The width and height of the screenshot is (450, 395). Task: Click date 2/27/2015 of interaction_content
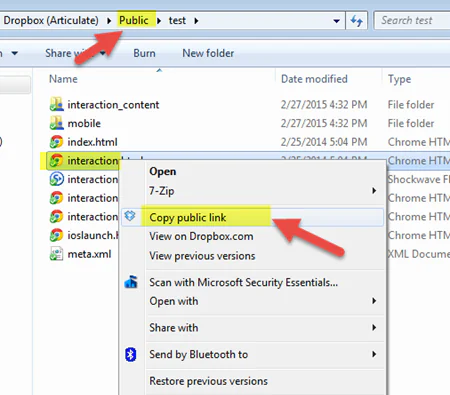pos(324,105)
